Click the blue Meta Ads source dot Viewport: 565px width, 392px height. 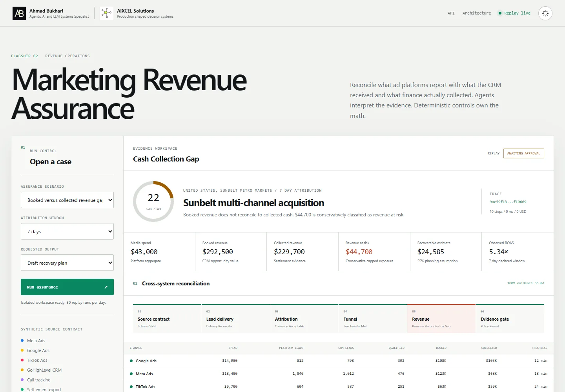[22, 341]
